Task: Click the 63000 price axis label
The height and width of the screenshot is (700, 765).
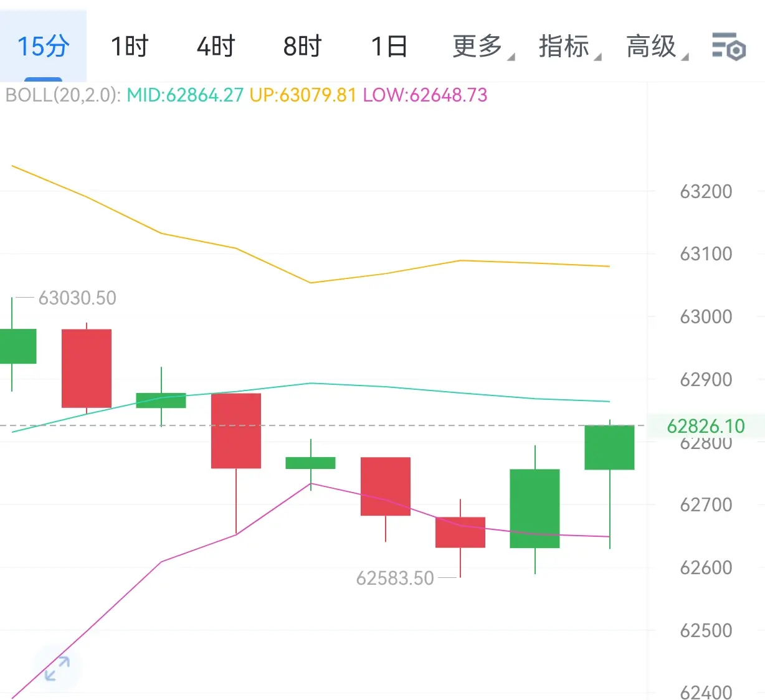Action: (706, 316)
